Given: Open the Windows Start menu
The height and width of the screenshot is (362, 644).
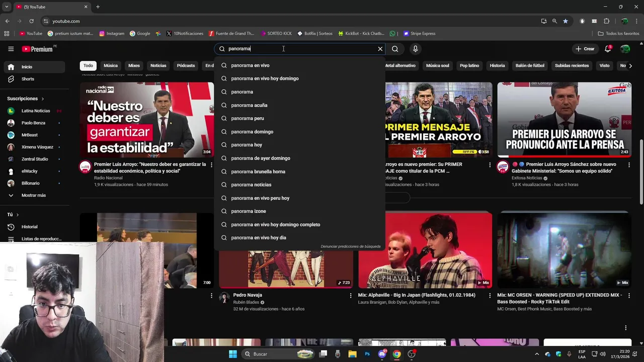Looking at the screenshot, I should [233, 354].
